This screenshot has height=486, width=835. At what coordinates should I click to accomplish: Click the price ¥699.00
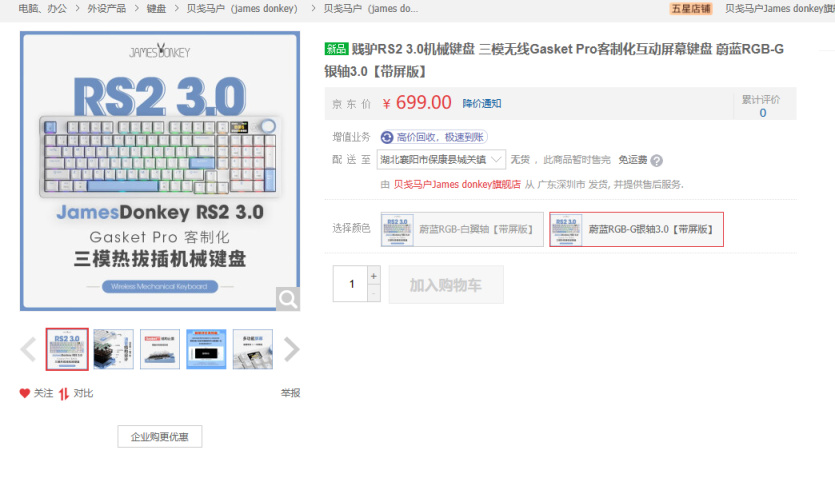pyautogui.click(x=417, y=102)
